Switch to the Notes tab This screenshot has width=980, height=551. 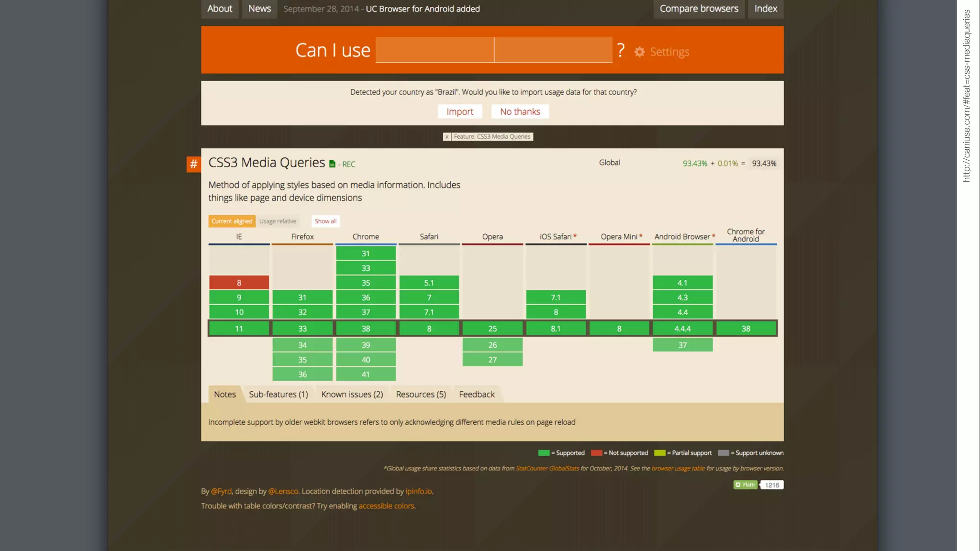pos(225,394)
